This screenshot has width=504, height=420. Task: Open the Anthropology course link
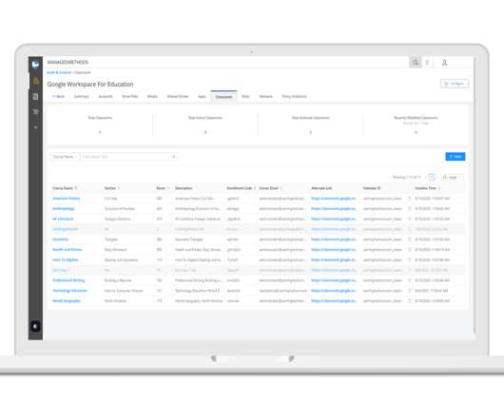point(64,209)
